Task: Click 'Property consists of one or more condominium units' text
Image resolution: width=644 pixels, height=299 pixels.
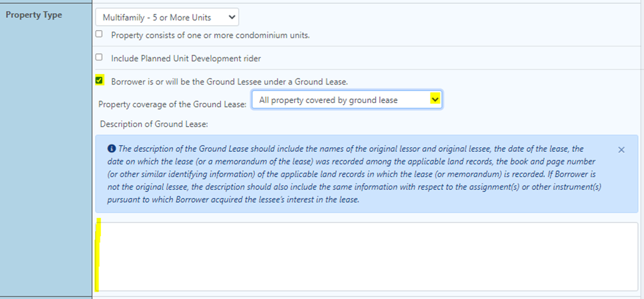Action: [x=210, y=35]
